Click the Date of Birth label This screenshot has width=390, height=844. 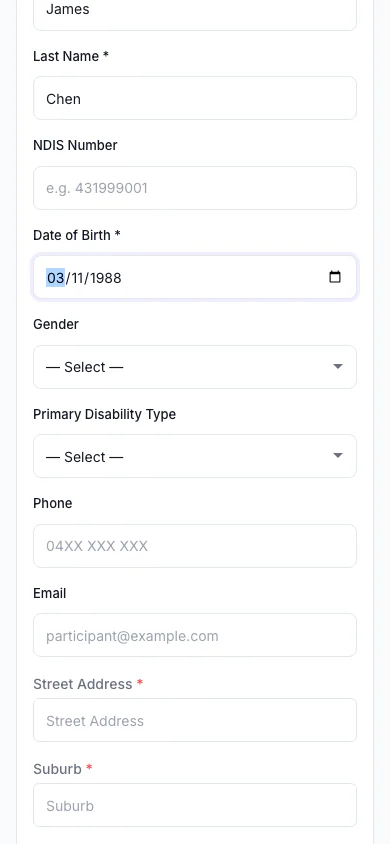click(76, 235)
